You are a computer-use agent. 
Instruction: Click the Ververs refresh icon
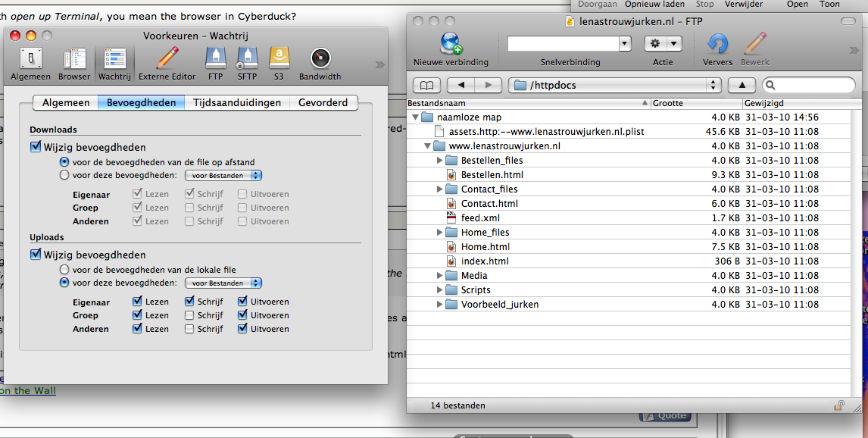point(717,44)
